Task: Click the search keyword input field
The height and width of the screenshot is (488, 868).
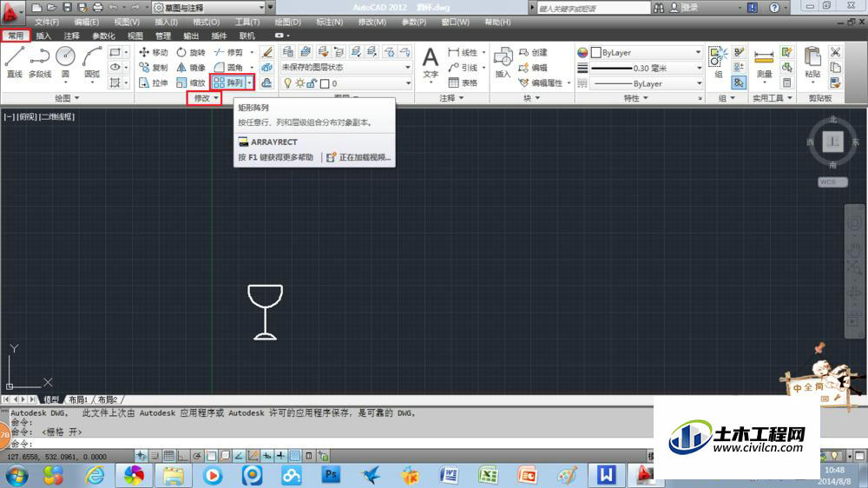Action: tap(594, 8)
